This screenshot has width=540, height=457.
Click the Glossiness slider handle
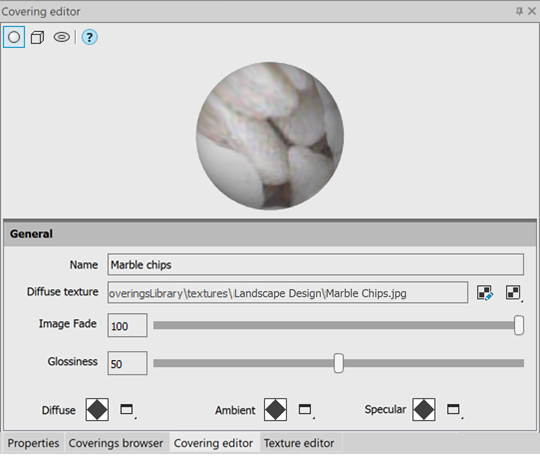(339, 363)
